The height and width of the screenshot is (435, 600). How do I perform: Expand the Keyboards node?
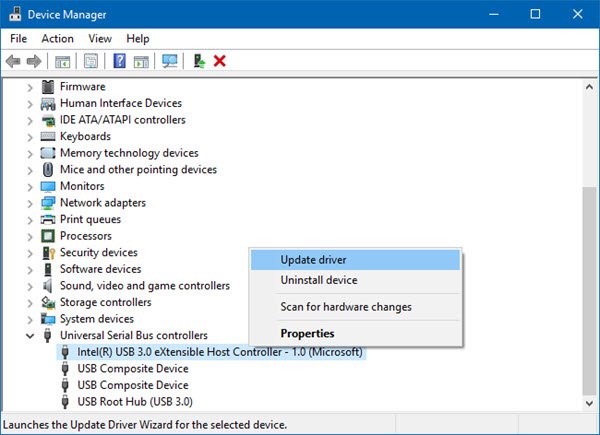point(30,137)
